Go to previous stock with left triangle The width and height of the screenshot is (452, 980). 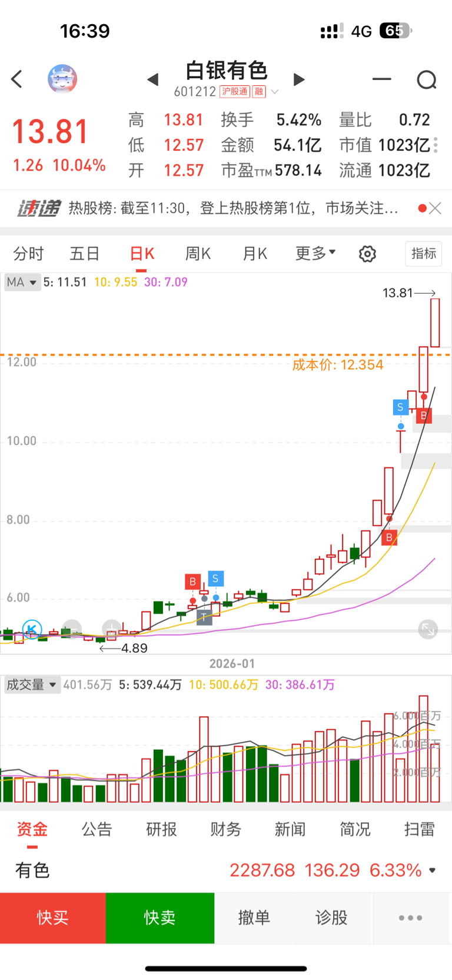pos(153,79)
